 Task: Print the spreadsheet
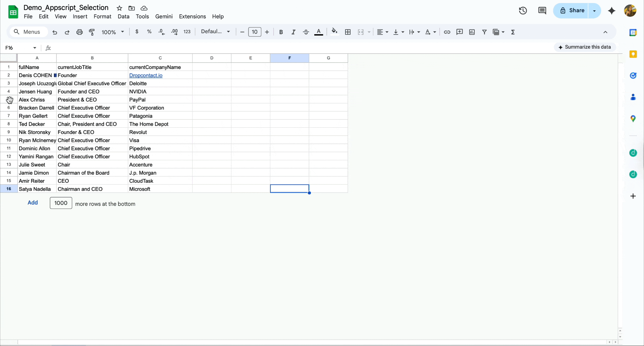(79, 32)
